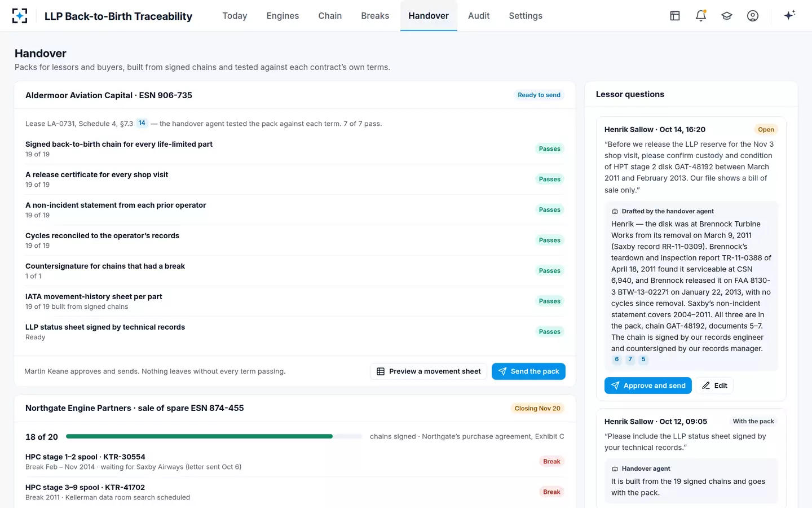Viewport: 812px width, 508px height.
Task: Select the release certificate for every shop visit row
Action: 294,179
